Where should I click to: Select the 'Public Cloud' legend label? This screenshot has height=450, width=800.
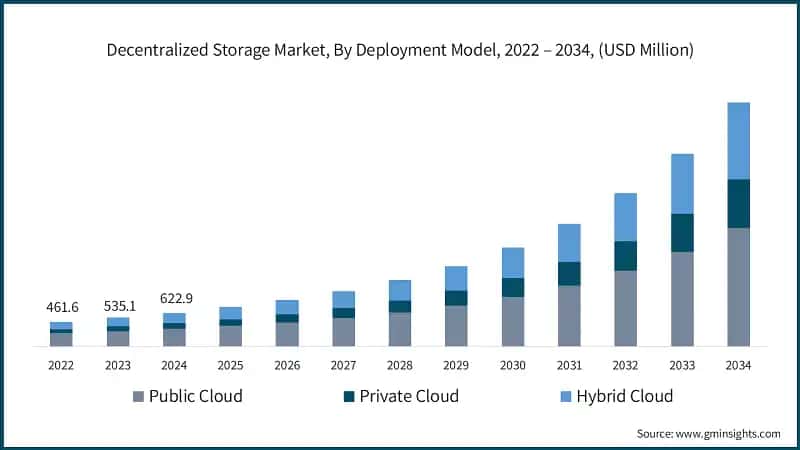tap(196, 396)
